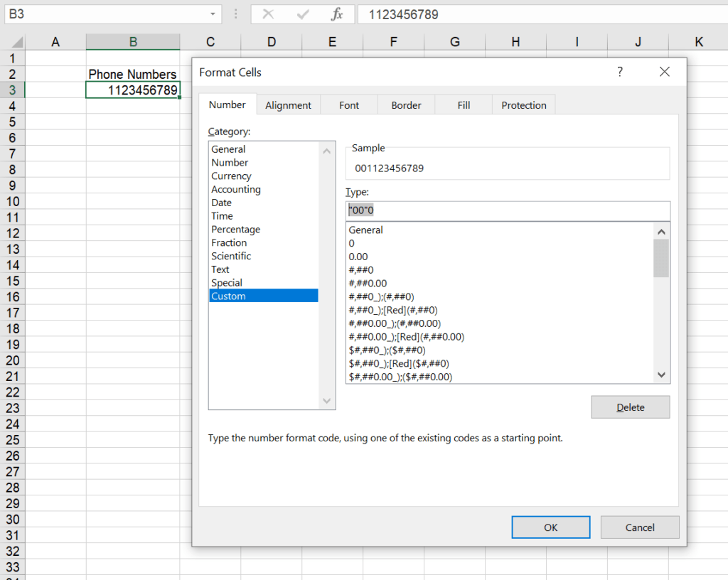
Task: Choose the $#,##0.00_);($#,##0.00) format code
Action: coord(500,377)
